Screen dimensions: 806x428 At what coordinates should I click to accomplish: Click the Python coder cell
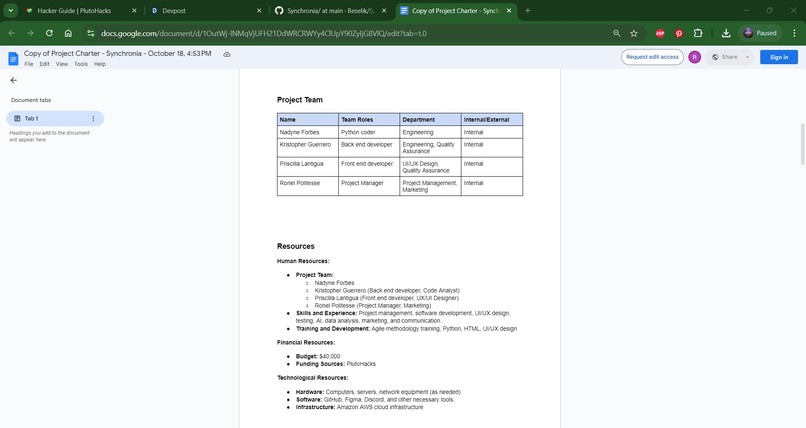click(369, 132)
